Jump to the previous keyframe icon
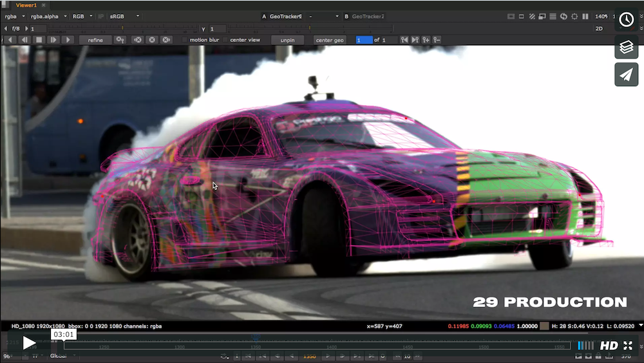This screenshot has width=644, height=363. pyautogui.click(x=404, y=40)
